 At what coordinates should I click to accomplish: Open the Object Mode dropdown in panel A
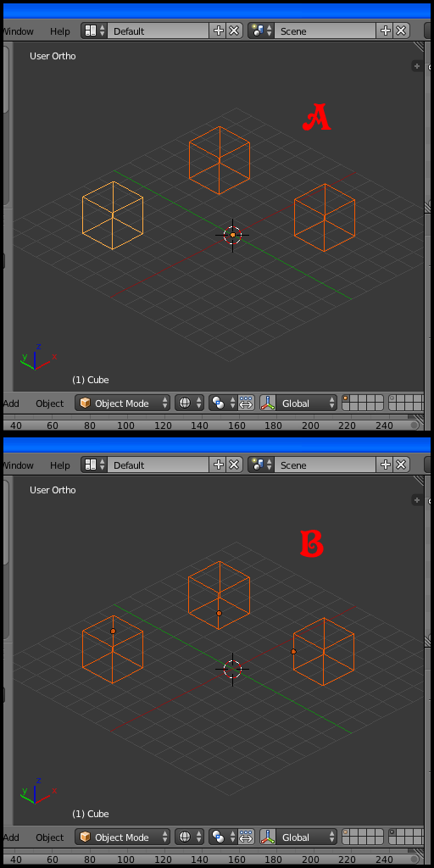tap(122, 403)
